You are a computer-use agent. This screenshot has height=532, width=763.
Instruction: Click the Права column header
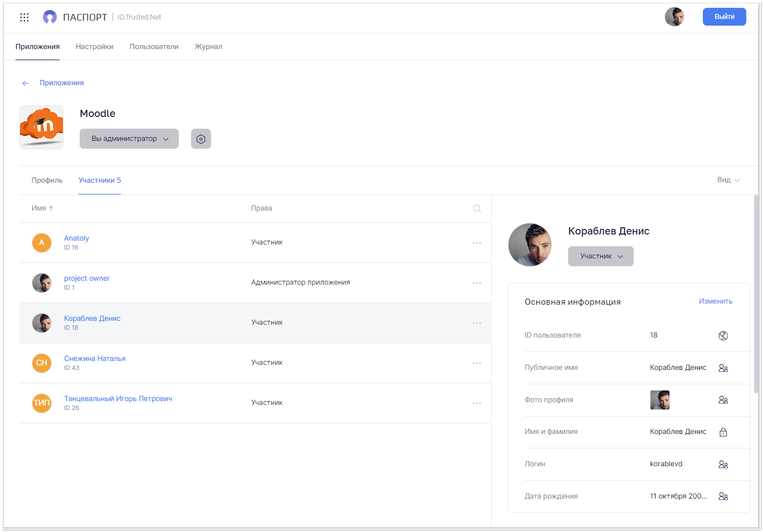262,208
